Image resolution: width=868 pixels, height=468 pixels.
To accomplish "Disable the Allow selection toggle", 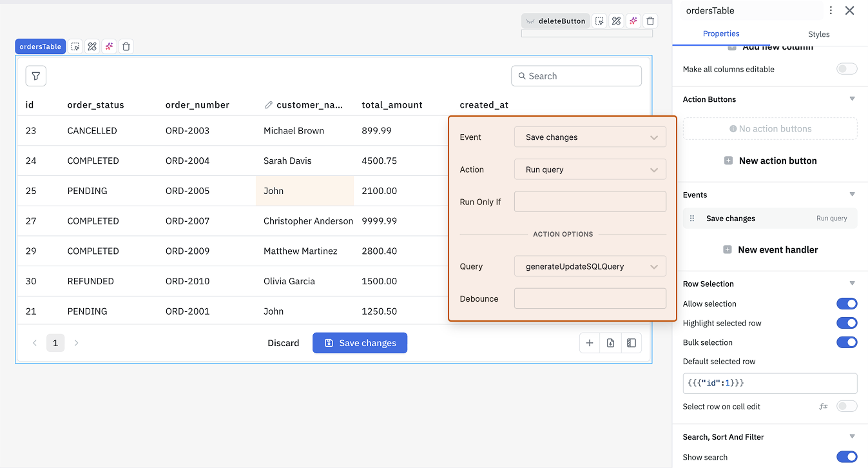I will [847, 304].
